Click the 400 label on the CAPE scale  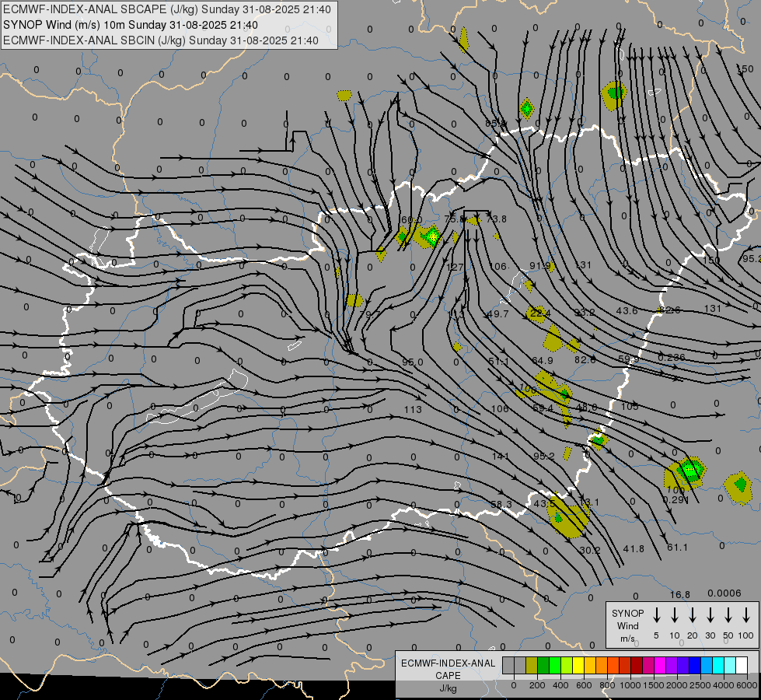[560, 685]
